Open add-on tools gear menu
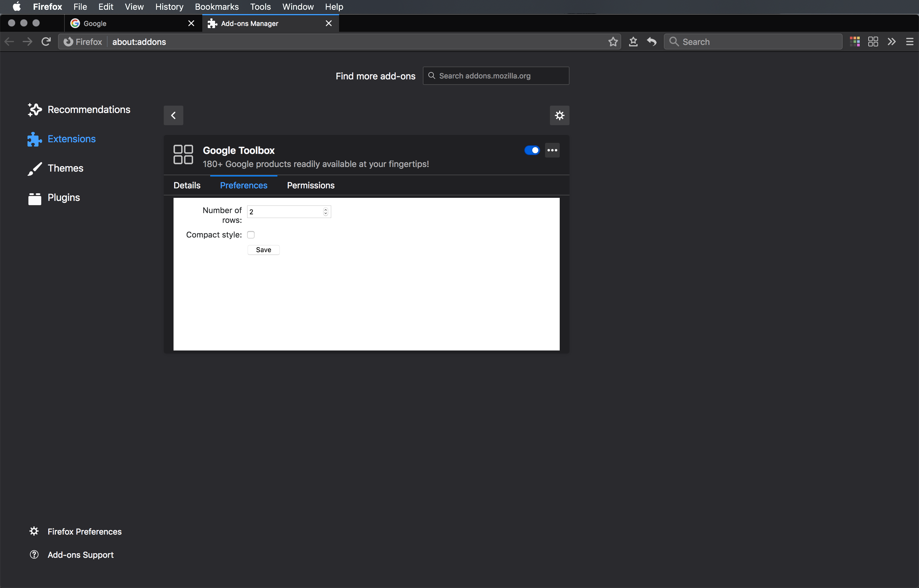Viewport: 919px width, 588px height. [559, 115]
